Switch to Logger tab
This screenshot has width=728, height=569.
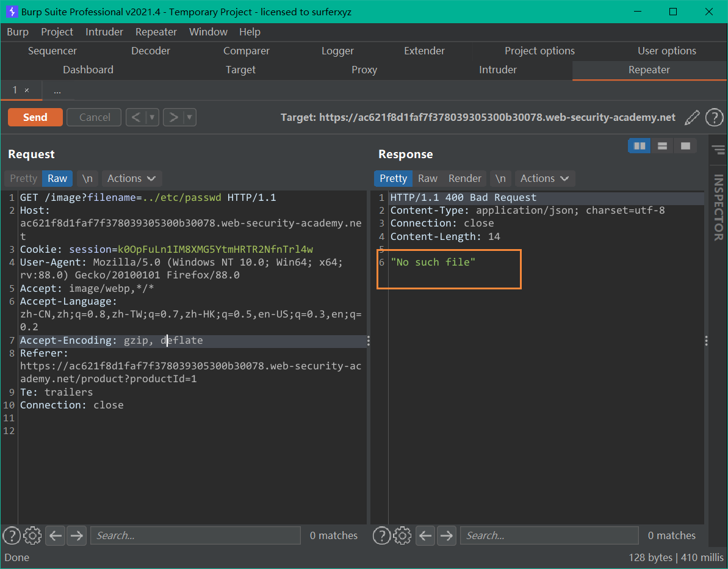(x=337, y=51)
